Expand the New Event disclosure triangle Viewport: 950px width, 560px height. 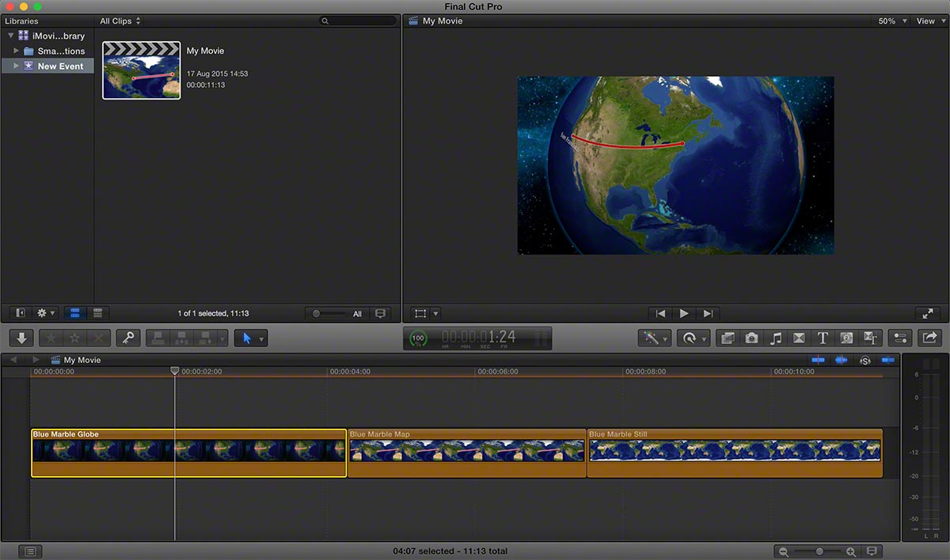(17, 66)
